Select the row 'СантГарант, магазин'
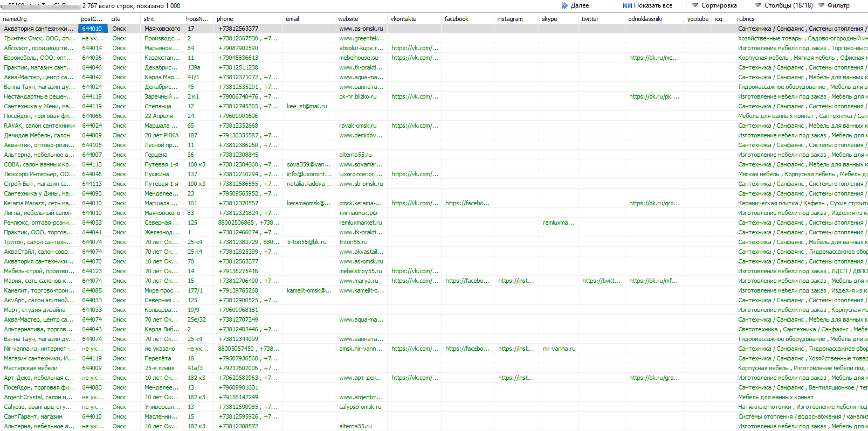The width and height of the screenshot is (868, 431). (434, 416)
